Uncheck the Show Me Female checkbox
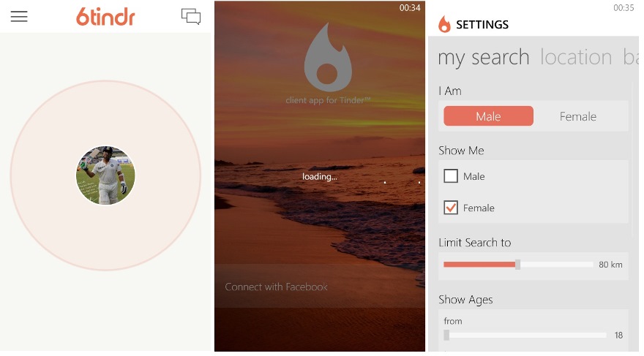 click(451, 208)
